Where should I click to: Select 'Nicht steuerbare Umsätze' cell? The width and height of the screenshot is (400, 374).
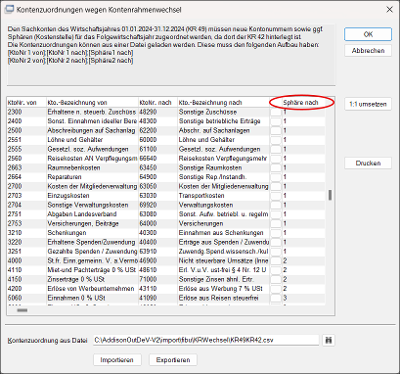[x=224, y=261]
